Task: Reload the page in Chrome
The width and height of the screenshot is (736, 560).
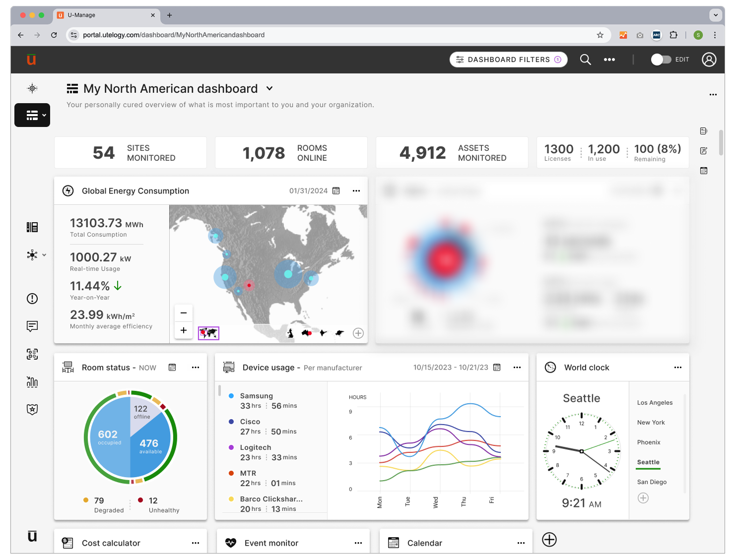Action: (x=54, y=35)
